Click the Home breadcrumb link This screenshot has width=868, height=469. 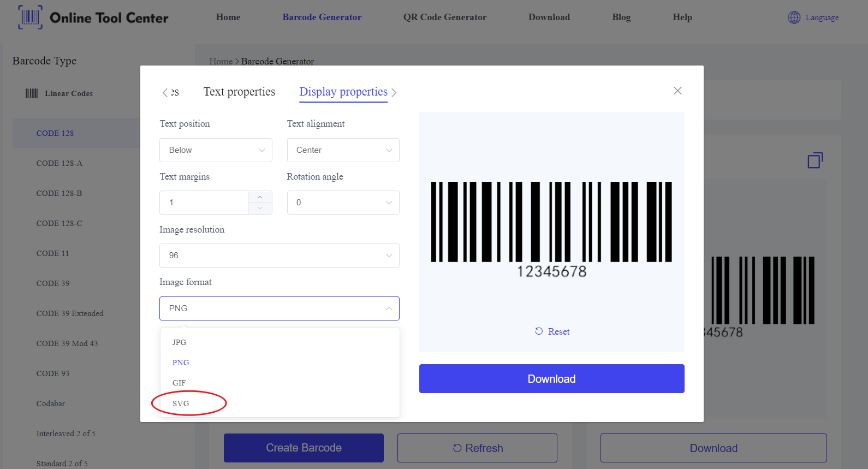221,61
